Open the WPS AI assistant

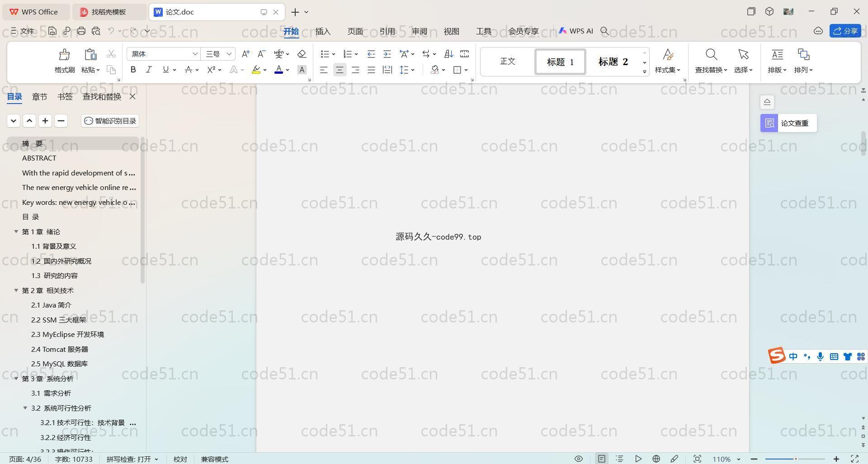pos(576,31)
